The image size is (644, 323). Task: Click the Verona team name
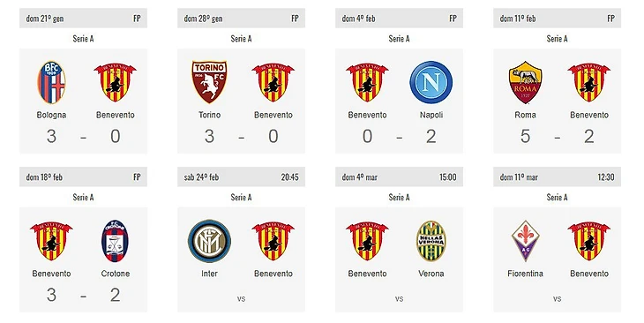click(x=431, y=274)
